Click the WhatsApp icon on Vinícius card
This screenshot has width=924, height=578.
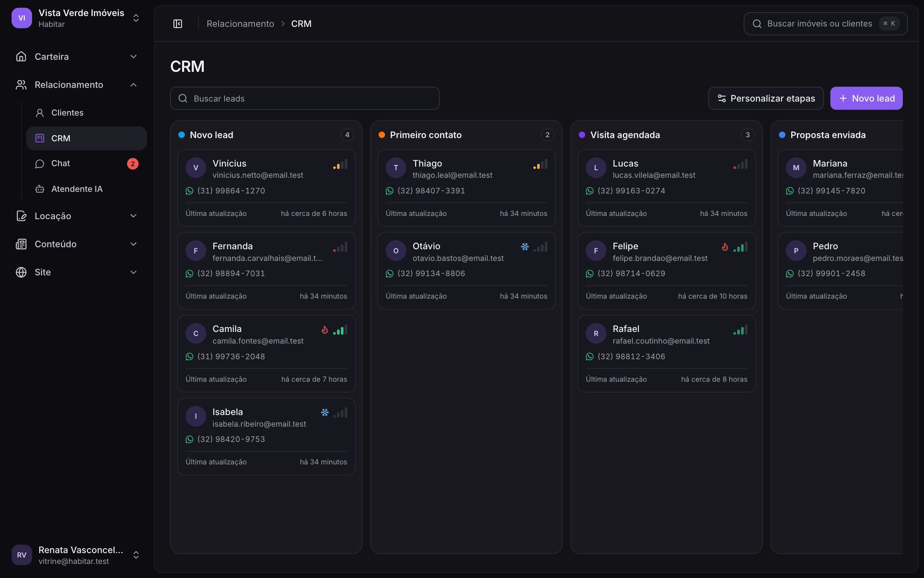tap(189, 191)
